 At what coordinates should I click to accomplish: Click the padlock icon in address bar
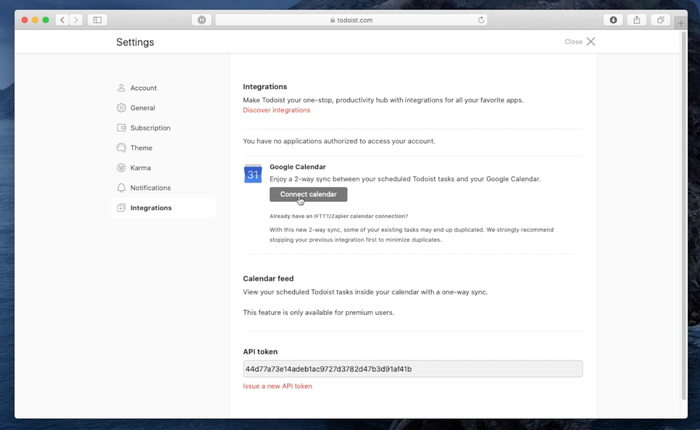point(333,20)
